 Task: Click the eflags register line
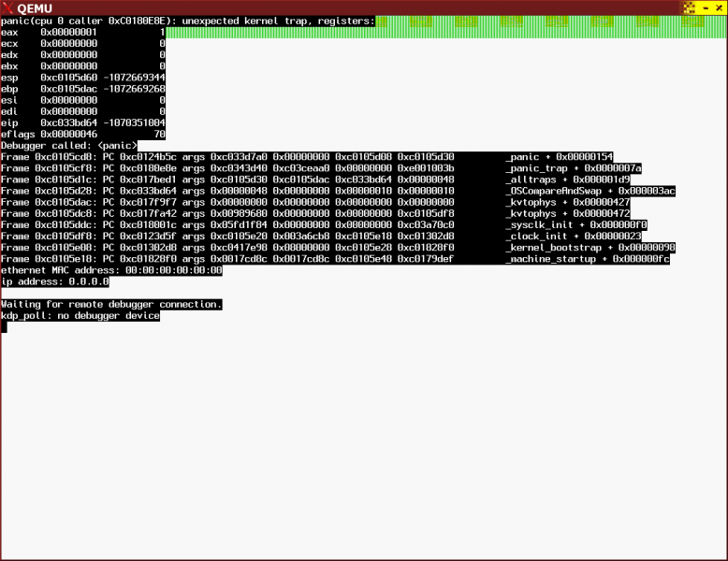click(x=82, y=134)
